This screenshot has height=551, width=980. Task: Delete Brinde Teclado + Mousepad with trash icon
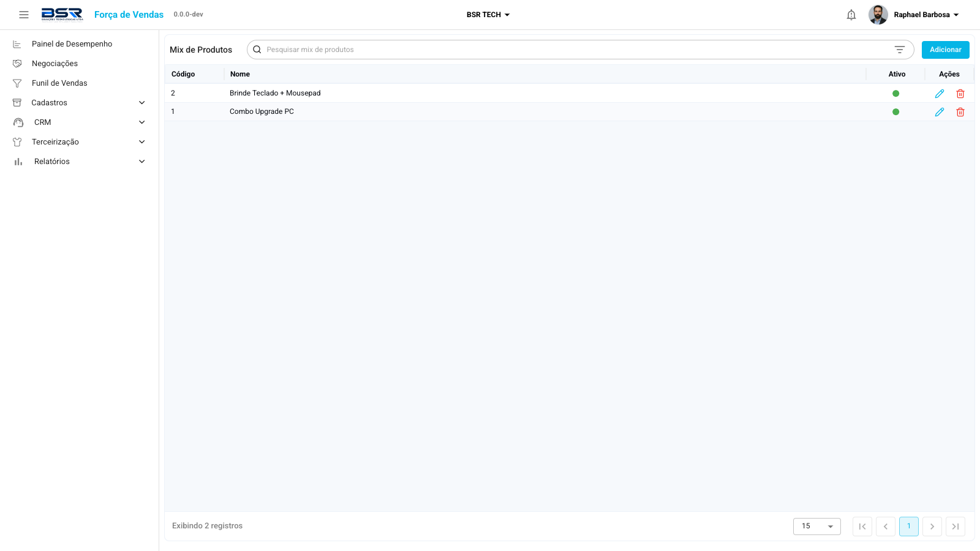click(x=960, y=94)
